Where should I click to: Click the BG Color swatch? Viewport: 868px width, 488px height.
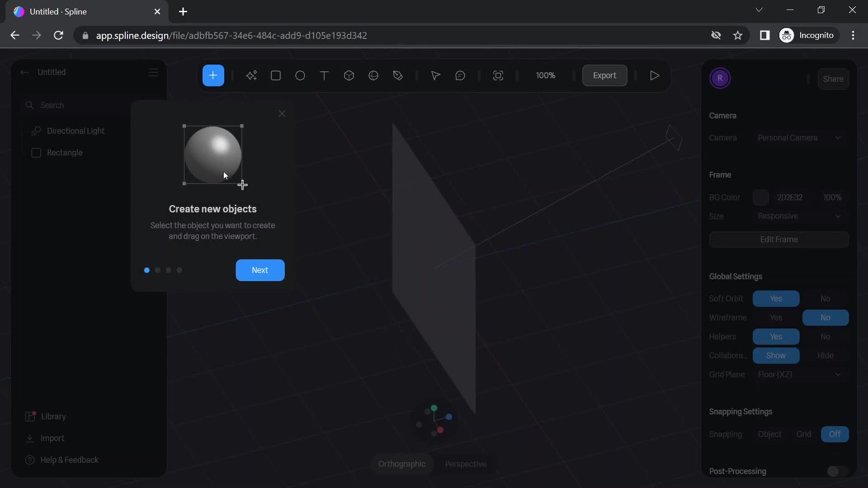[761, 197]
